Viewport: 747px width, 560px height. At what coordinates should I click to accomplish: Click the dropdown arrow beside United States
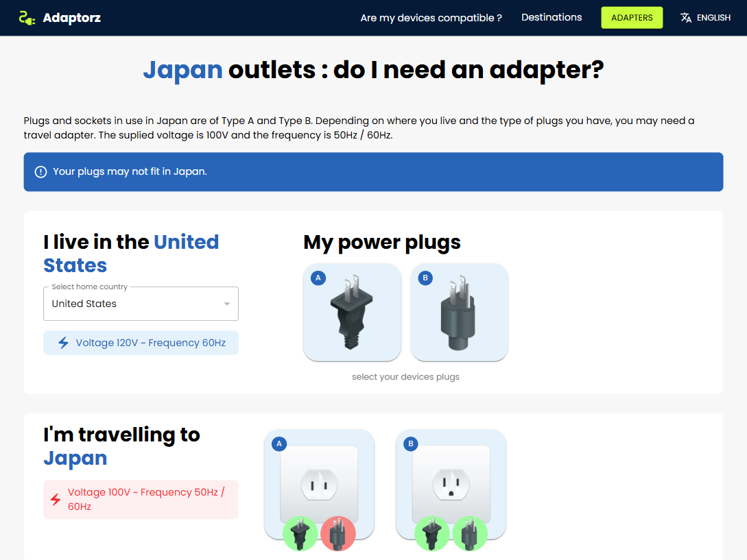click(x=227, y=304)
